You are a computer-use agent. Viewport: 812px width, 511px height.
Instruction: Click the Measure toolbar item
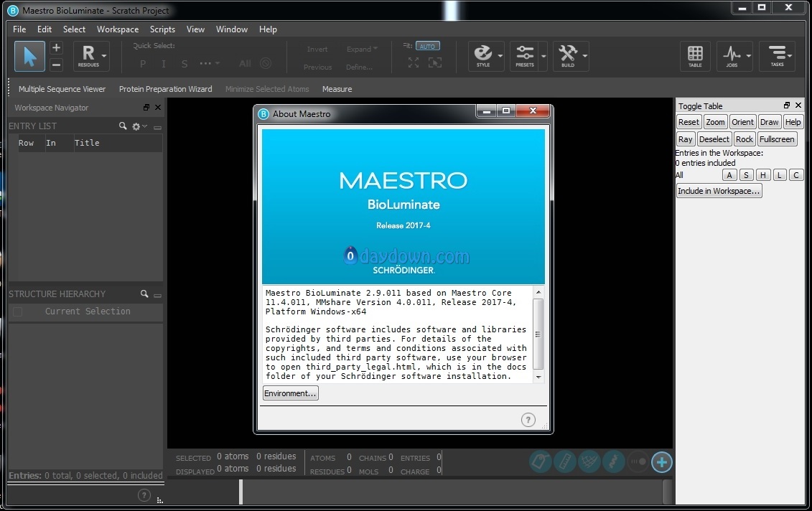(x=337, y=89)
